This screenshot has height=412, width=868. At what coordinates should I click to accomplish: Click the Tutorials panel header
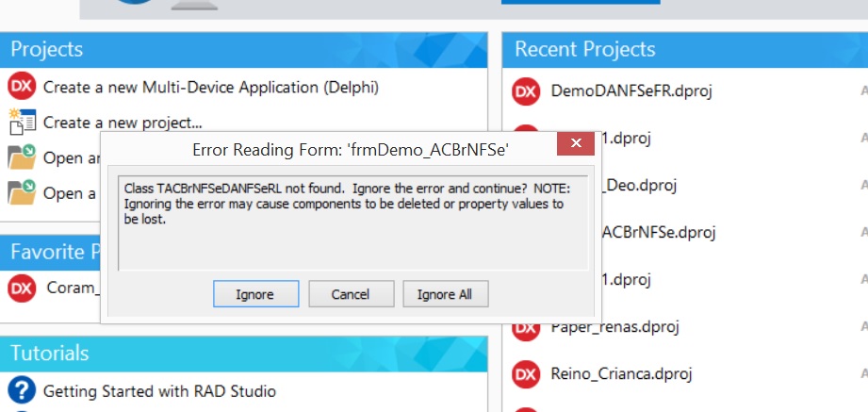click(243, 354)
